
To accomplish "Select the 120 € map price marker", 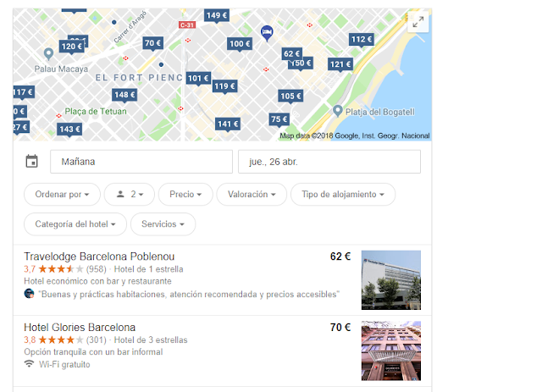I will pos(71,47).
